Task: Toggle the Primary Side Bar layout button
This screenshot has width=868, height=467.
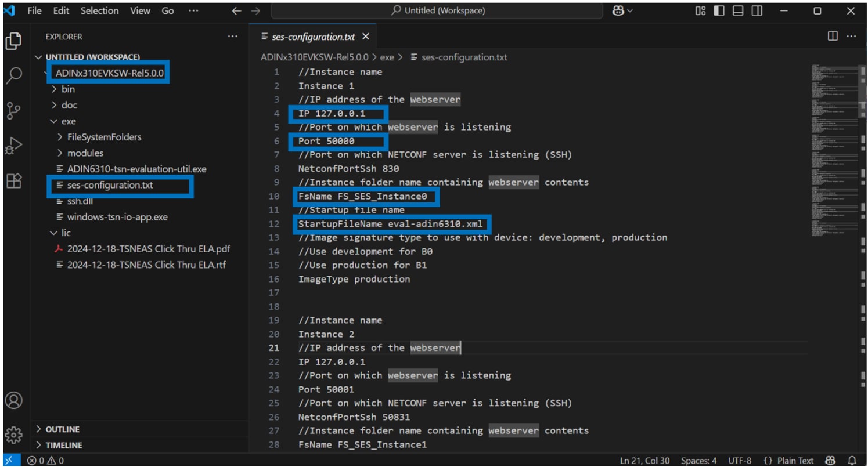Action: pos(719,10)
